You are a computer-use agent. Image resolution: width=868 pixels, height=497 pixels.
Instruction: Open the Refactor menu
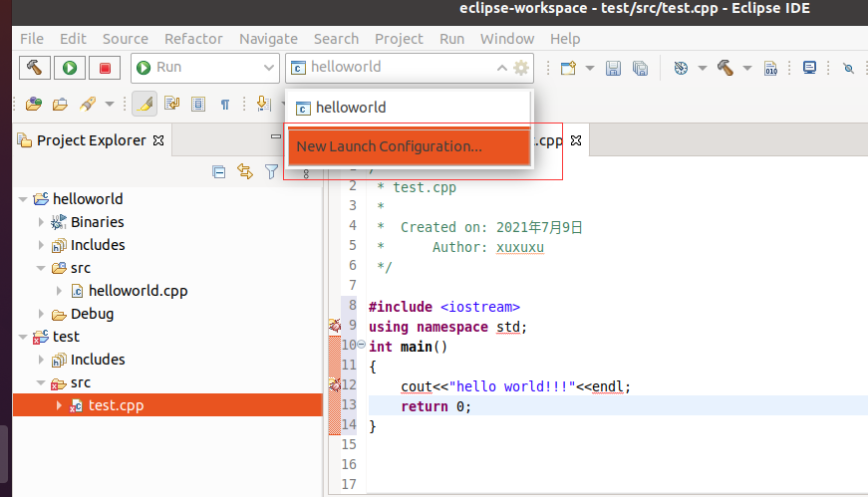coord(193,39)
